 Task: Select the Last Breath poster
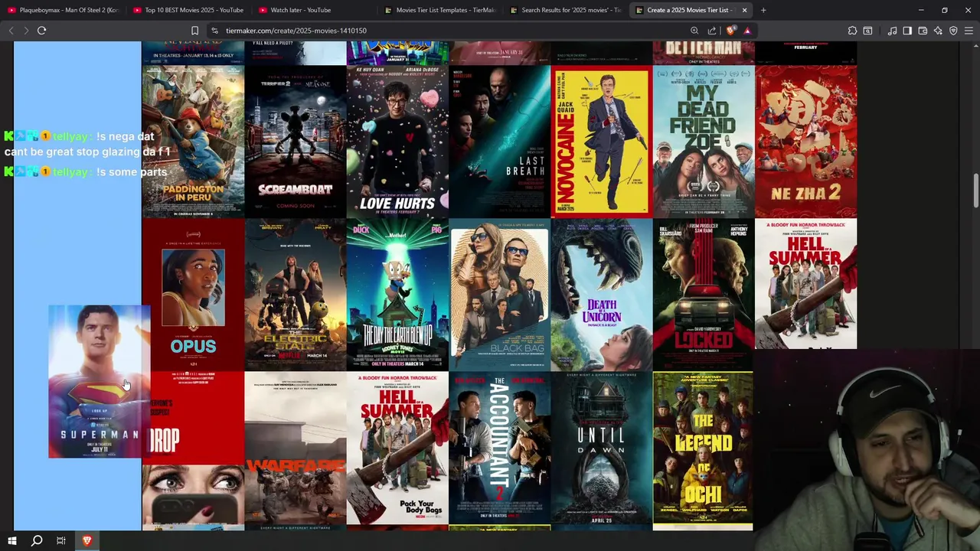pos(499,142)
